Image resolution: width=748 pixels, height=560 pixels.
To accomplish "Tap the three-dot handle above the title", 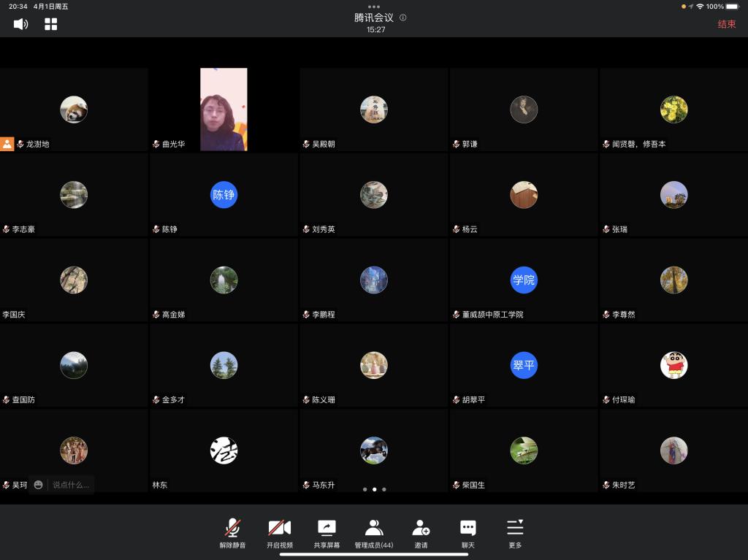I will click(x=374, y=7).
